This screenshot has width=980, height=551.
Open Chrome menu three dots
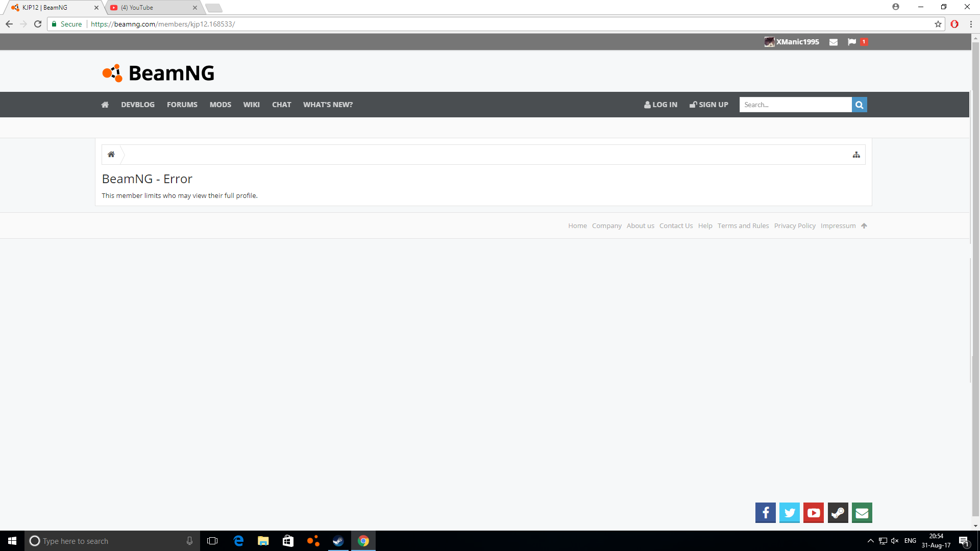(971, 24)
